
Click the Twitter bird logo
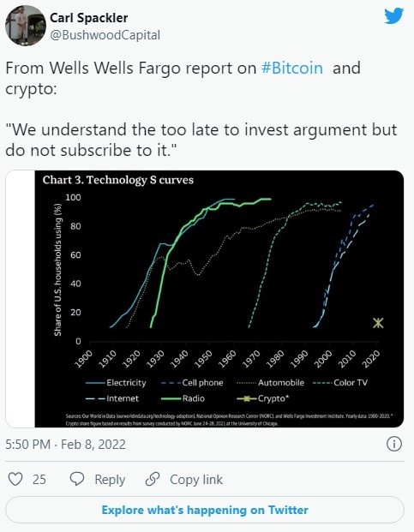click(393, 16)
